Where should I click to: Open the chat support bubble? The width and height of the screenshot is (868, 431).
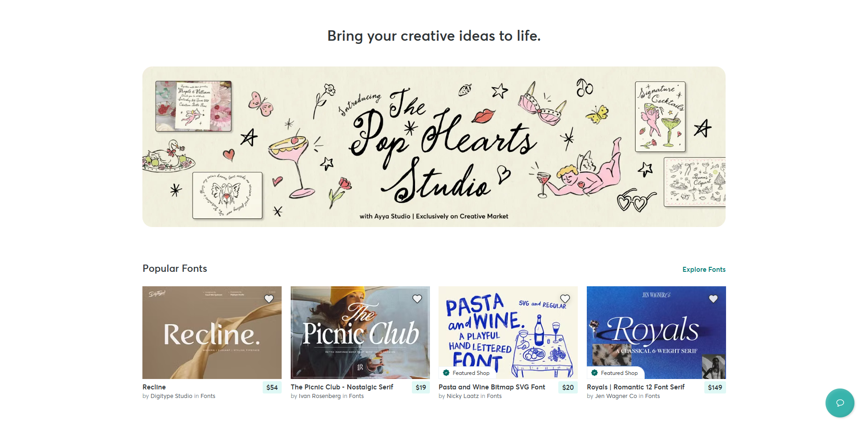840,403
